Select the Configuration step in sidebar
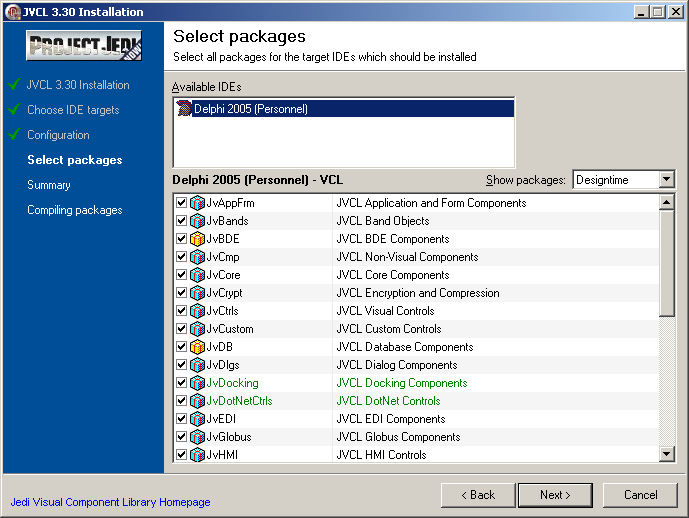This screenshot has height=518, width=689. click(58, 135)
